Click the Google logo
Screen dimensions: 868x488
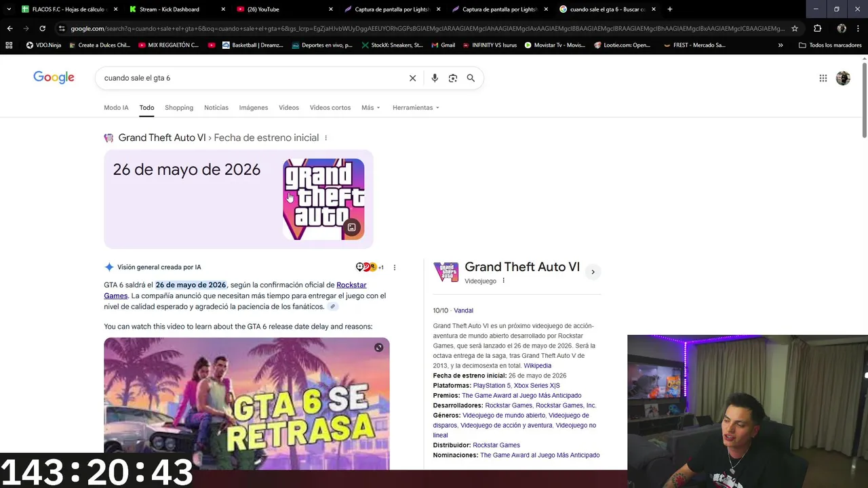point(54,77)
